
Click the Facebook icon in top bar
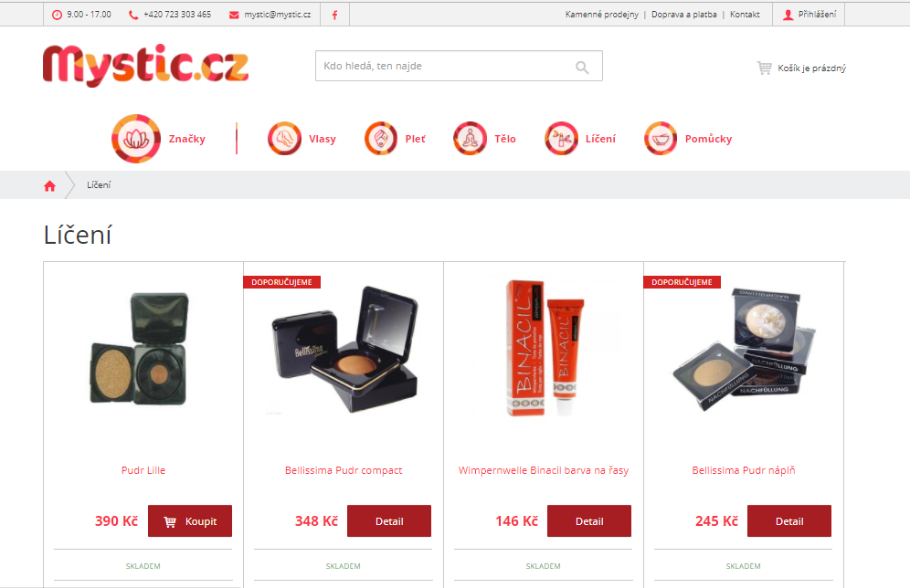[335, 16]
